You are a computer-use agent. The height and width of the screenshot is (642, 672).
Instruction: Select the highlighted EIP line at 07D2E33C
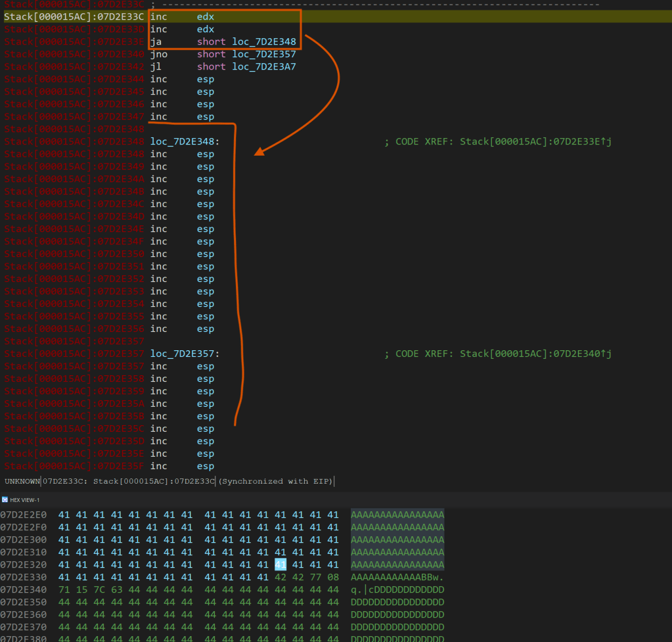[x=74, y=17]
